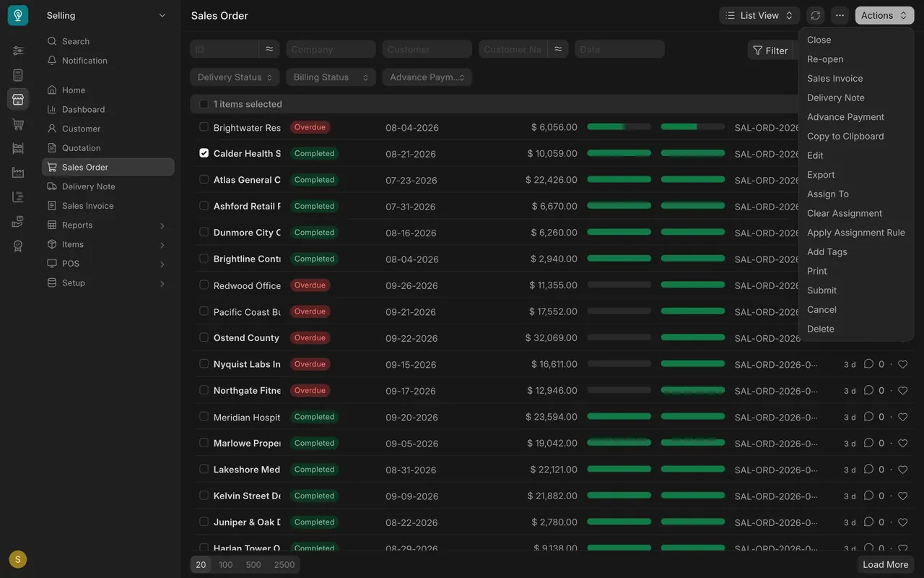Open the Billing Status filter dropdown
Viewport: 924px width, 578px height.
pos(331,77)
